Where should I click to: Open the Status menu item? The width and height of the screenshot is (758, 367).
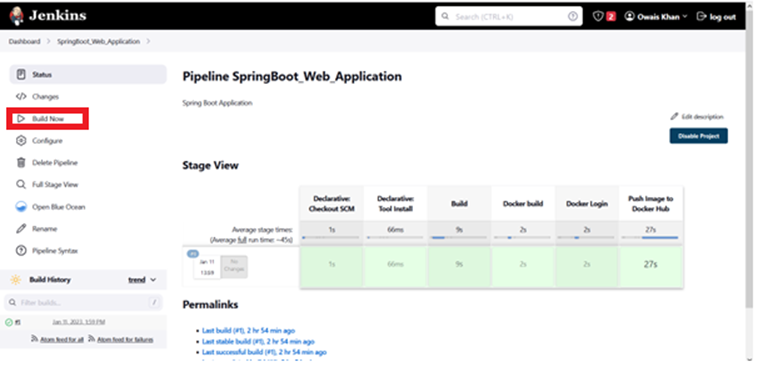tap(88, 74)
